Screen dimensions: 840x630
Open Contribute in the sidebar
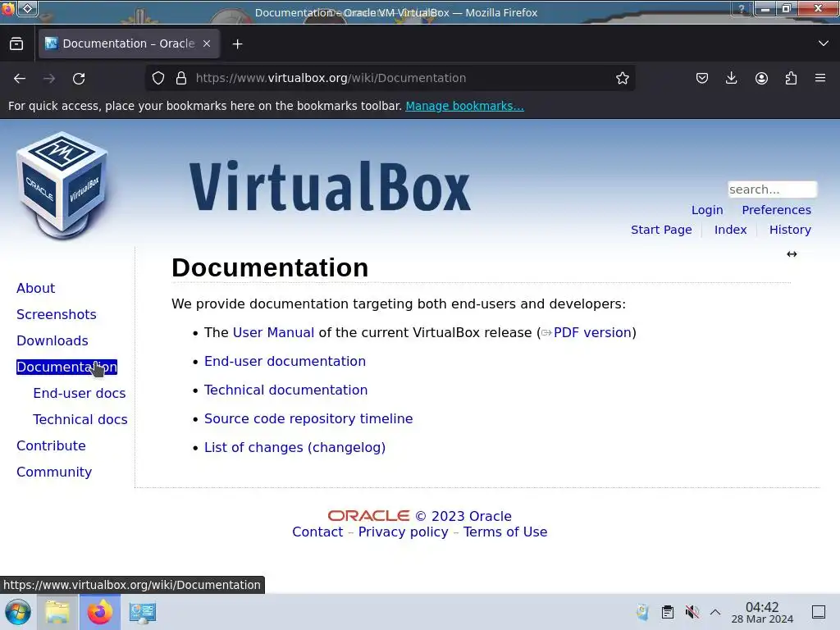[51, 445]
